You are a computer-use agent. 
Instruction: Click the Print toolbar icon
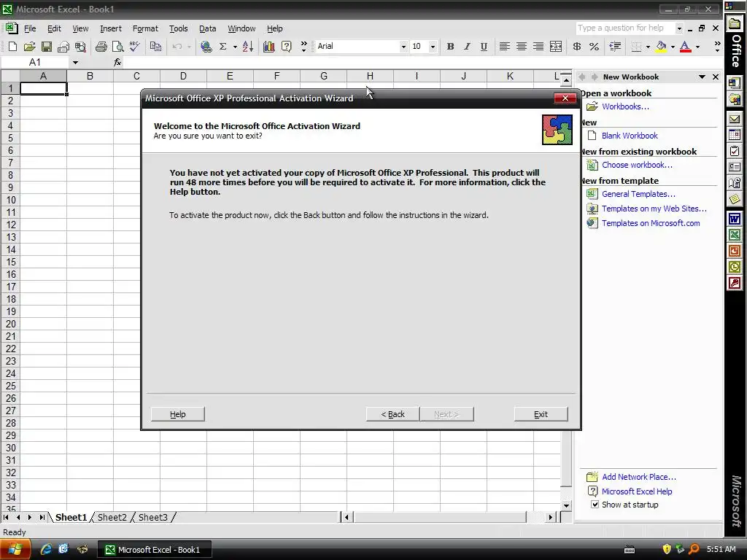(x=101, y=46)
